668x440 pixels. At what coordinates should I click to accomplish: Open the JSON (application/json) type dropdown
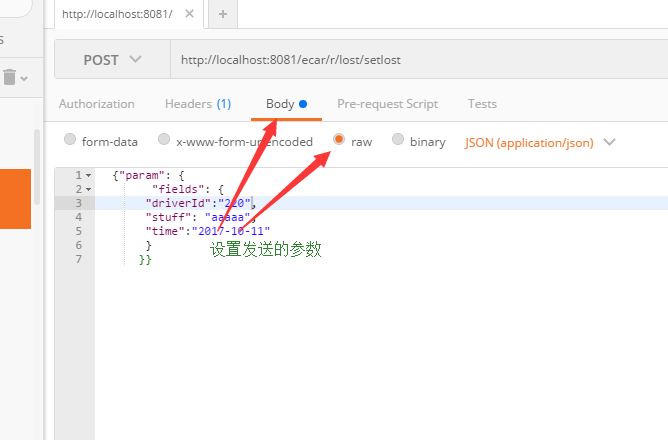tap(540, 142)
